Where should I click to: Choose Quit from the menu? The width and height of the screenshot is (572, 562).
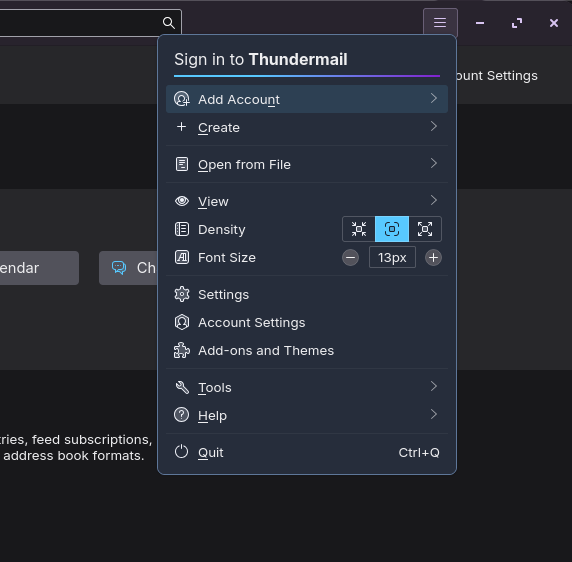pyautogui.click(x=307, y=452)
